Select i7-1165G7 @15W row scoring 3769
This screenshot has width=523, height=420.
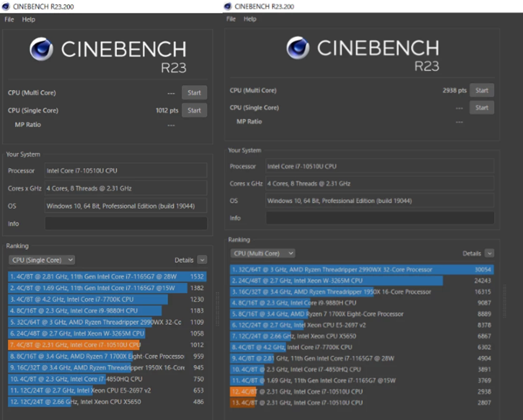[362, 380]
